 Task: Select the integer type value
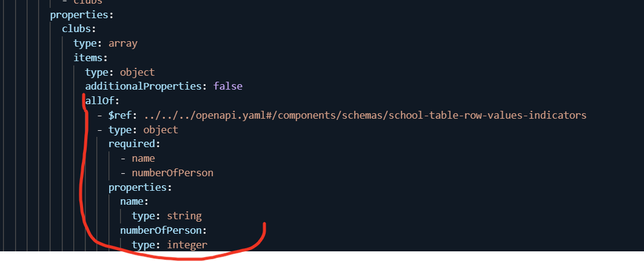[187, 244]
